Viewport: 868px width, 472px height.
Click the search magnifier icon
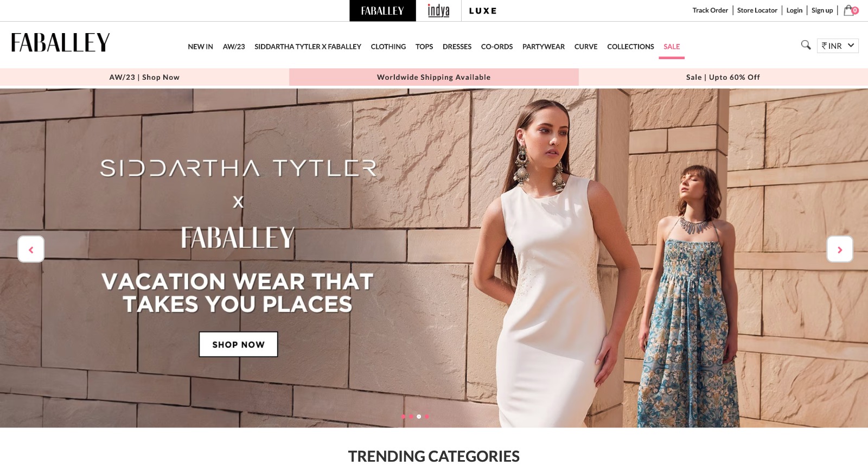pyautogui.click(x=806, y=45)
